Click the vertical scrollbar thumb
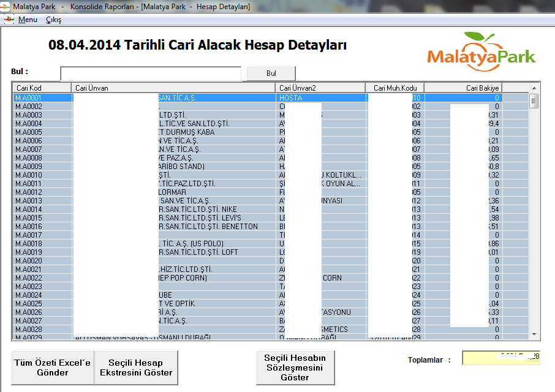The image size is (555, 392). [x=534, y=101]
